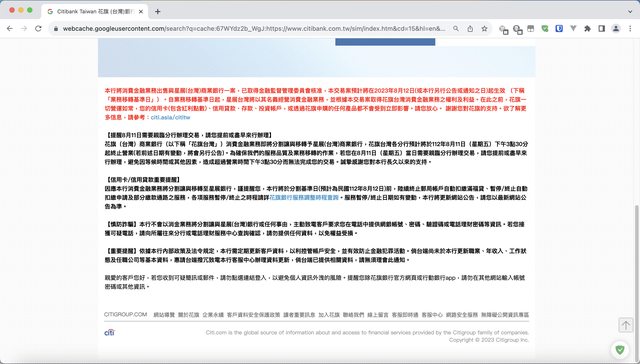The height and width of the screenshot is (364, 640).
Task: Open the citi.asia/cititw link
Action: (170, 118)
